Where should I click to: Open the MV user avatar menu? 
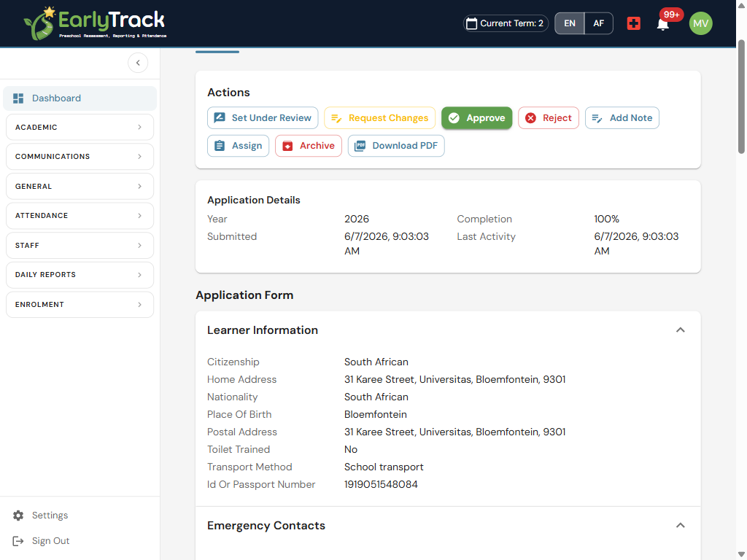[700, 23]
